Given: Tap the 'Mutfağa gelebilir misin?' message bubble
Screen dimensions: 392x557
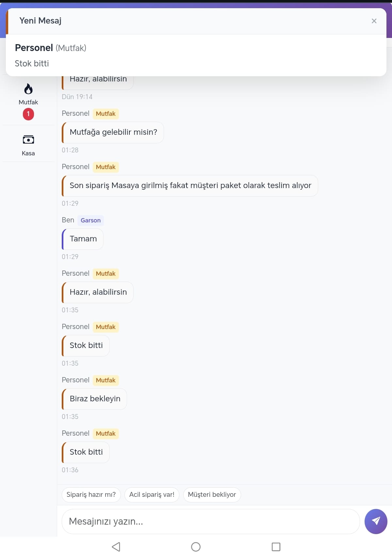Looking at the screenshot, I should [113, 132].
